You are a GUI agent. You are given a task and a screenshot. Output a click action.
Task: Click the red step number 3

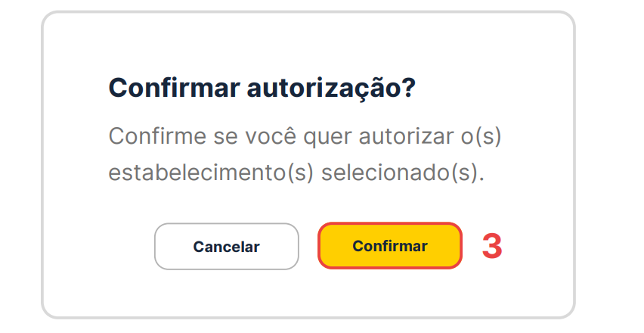point(492,246)
